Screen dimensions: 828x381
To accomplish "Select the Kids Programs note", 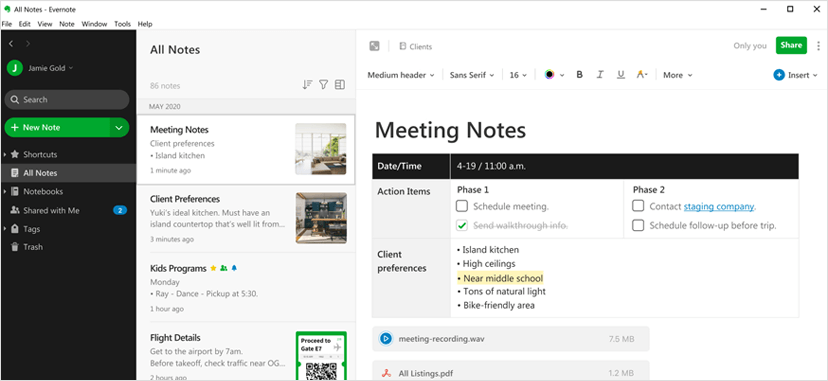I will (x=246, y=288).
